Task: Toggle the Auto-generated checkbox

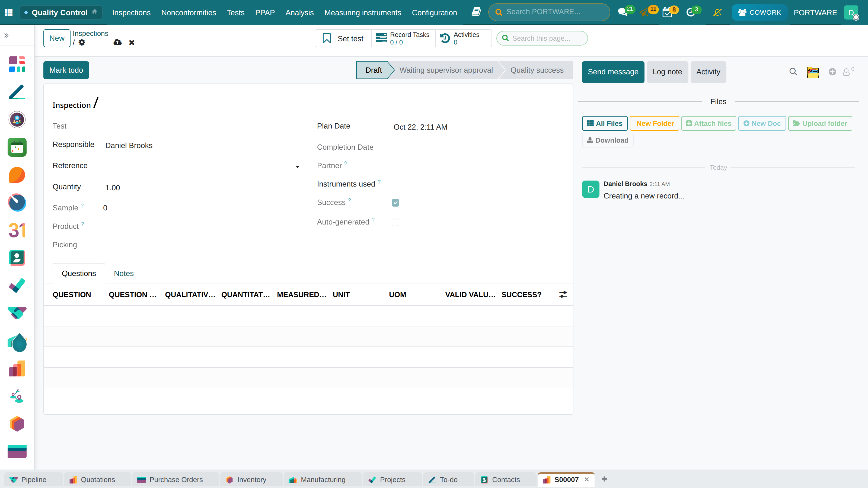Action: tap(395, 222)
